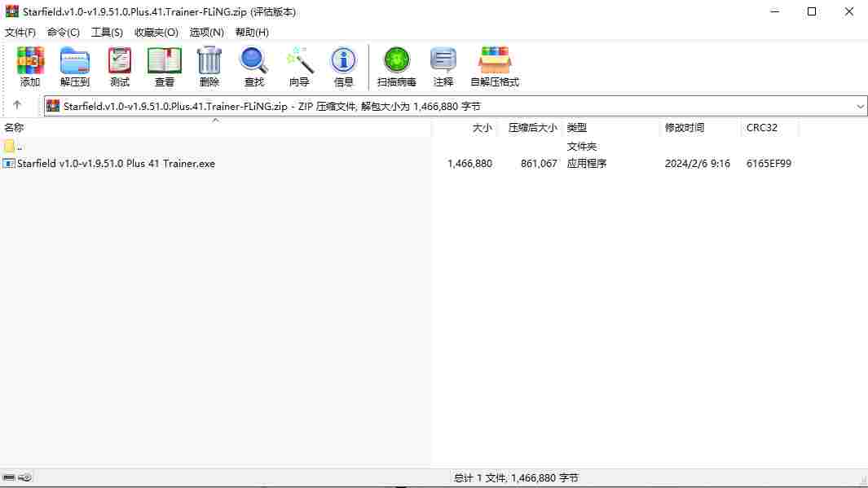868x488 pixels.
Task: Click the Delete (删除) trash icon
Action: pos(209,66)
